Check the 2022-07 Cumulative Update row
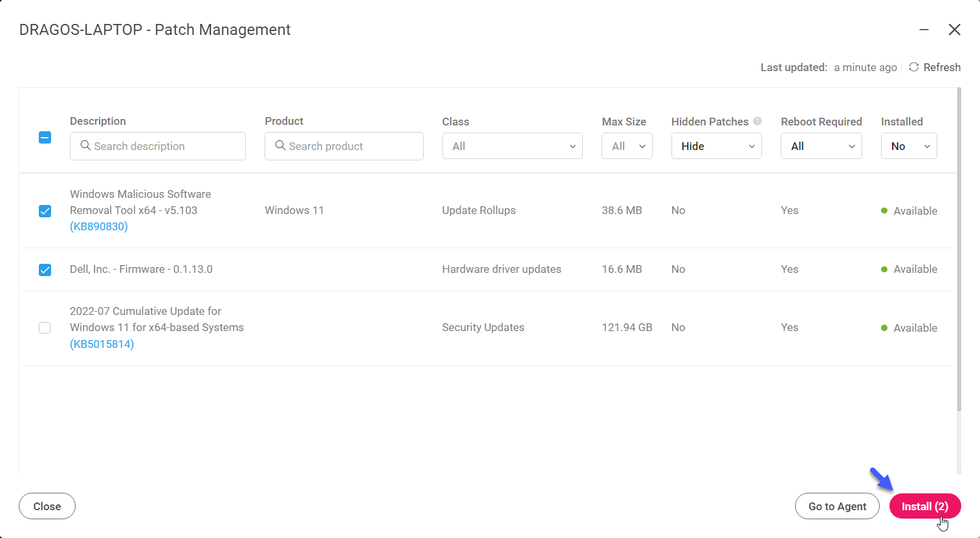The height and width of the screenshot is (538, 980). pos(45,328)
